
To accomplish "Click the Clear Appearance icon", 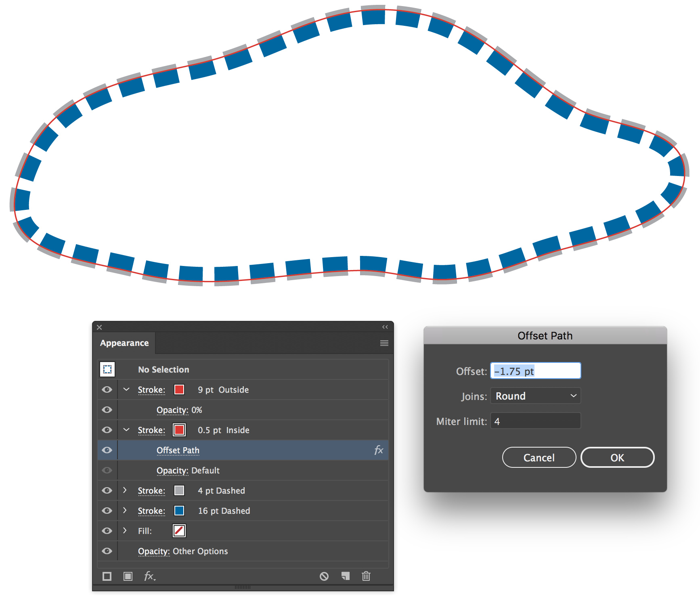I will (x=324, y=576).
